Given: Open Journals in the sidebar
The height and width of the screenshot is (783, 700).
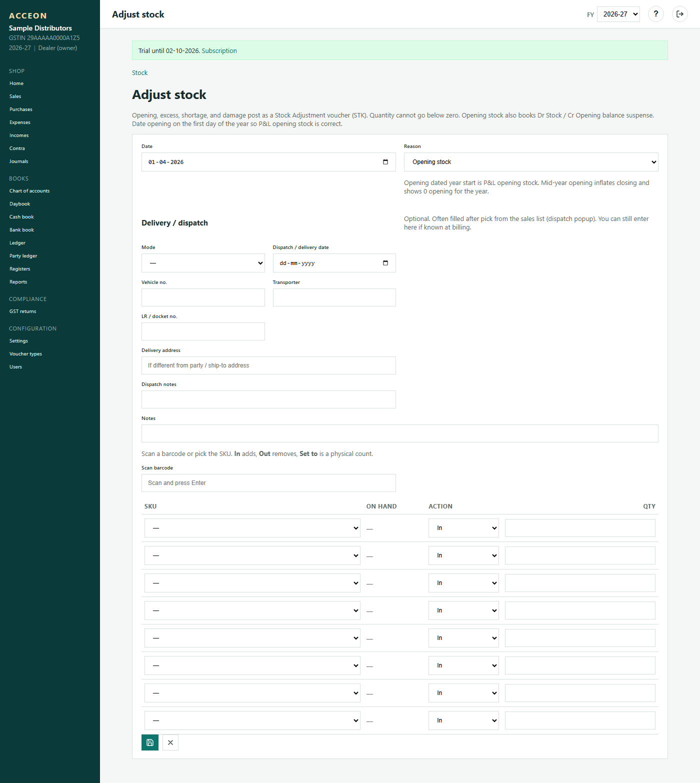Looking at the screenshot, I should tap(19, 161).
